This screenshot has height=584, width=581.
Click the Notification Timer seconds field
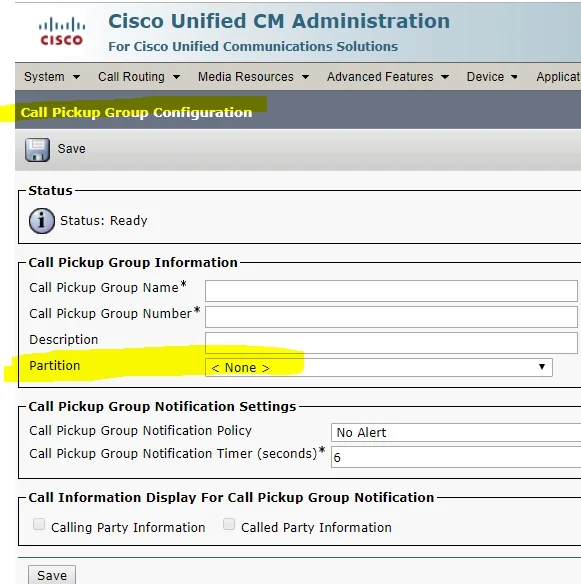[456, 457]
